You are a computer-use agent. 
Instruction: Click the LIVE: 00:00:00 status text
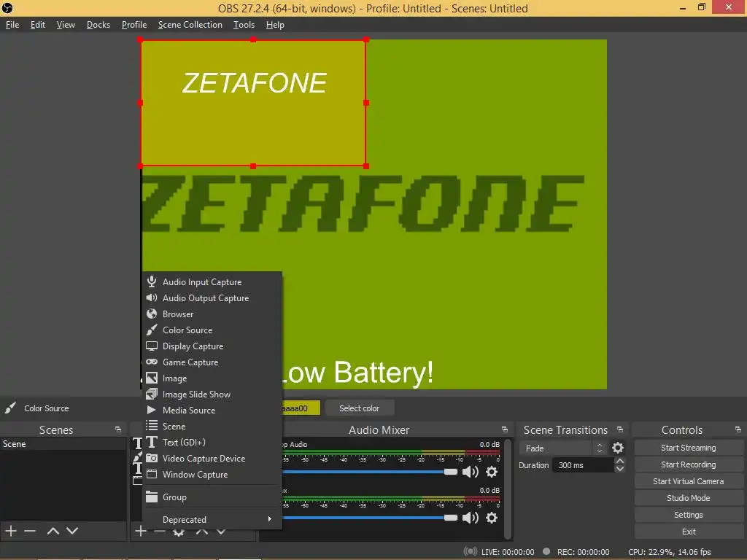pos(508,552)
